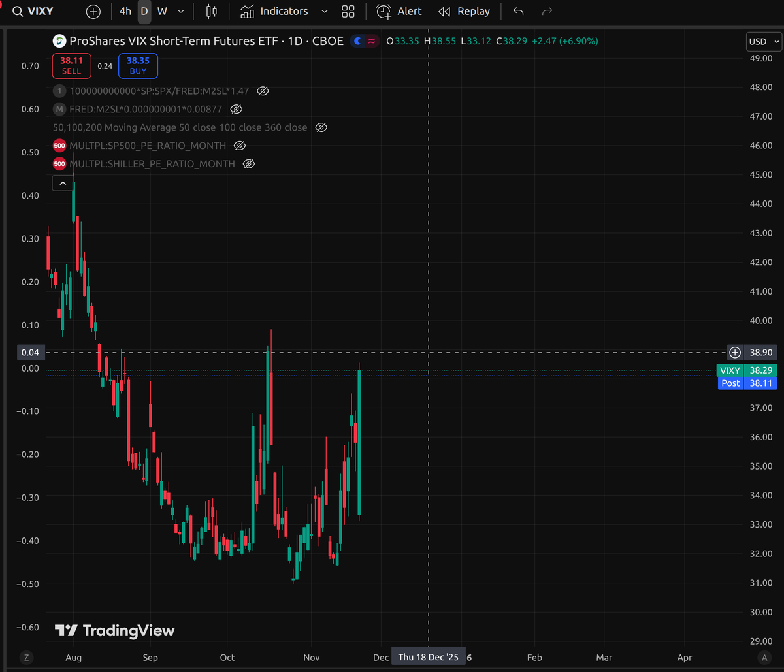Select the MULTPL:SHILLER_PE_RATIO_MONTH legend entry
784x672 pixels.
coord(152,164)
